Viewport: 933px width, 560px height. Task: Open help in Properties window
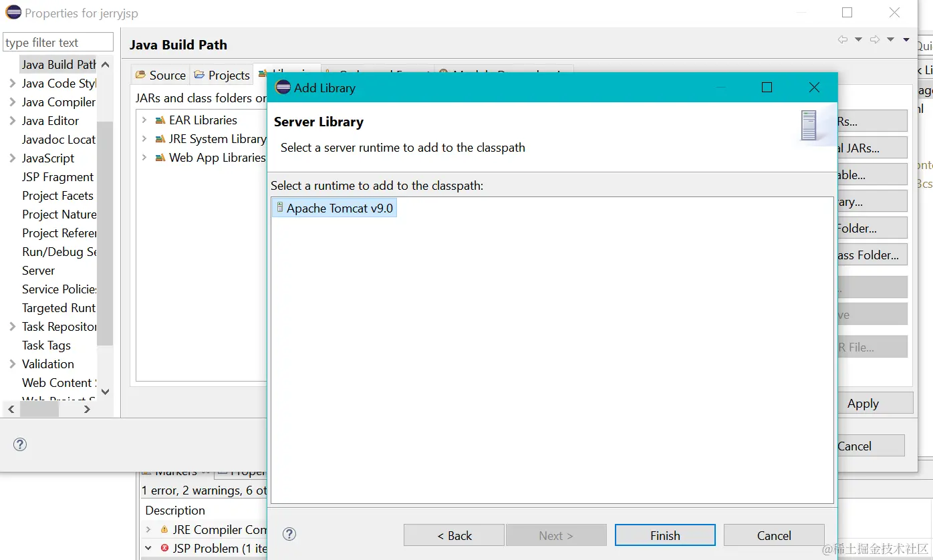pyautogui.click(x=20, y=444)
